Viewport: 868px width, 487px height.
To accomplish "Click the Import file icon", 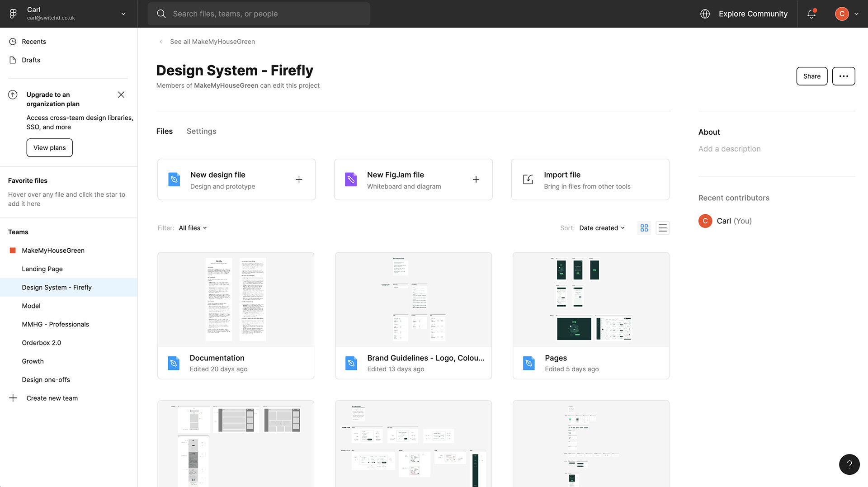I will (528, 180).
